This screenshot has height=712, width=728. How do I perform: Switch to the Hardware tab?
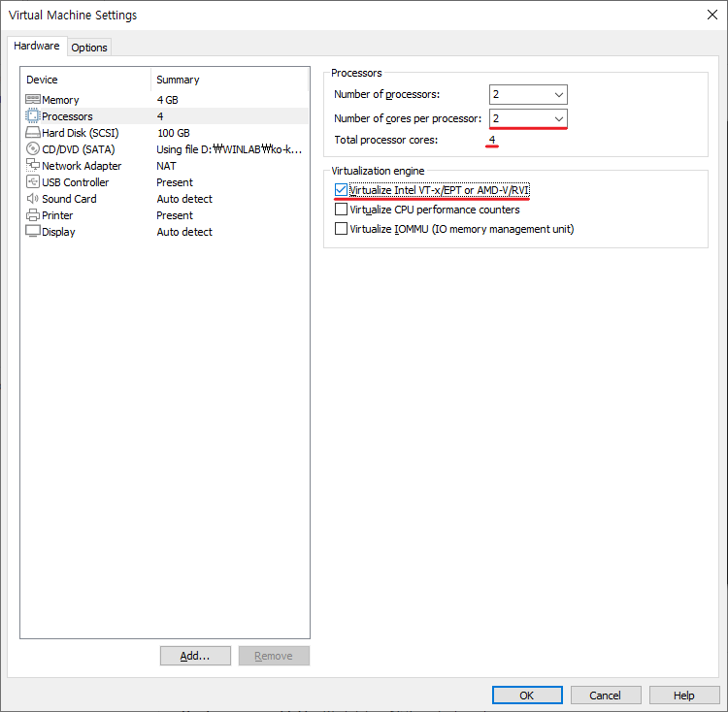(37, 46)
